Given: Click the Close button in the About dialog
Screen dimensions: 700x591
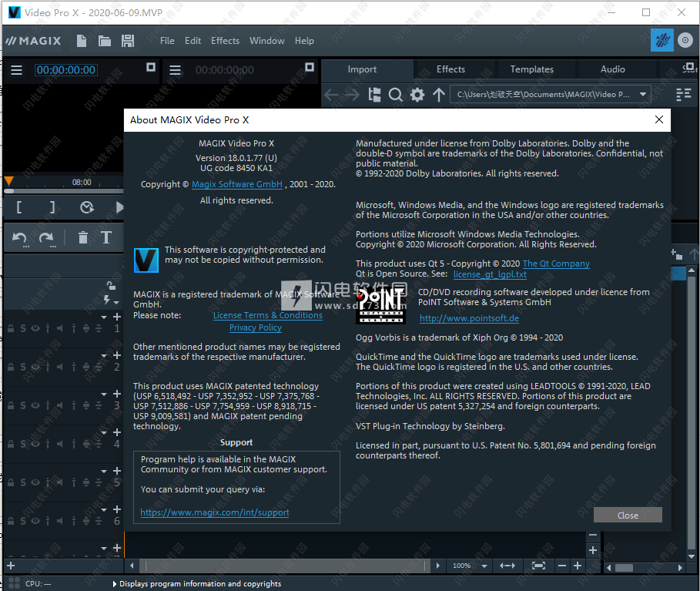Looking at the screenshot, I should 628,515.
